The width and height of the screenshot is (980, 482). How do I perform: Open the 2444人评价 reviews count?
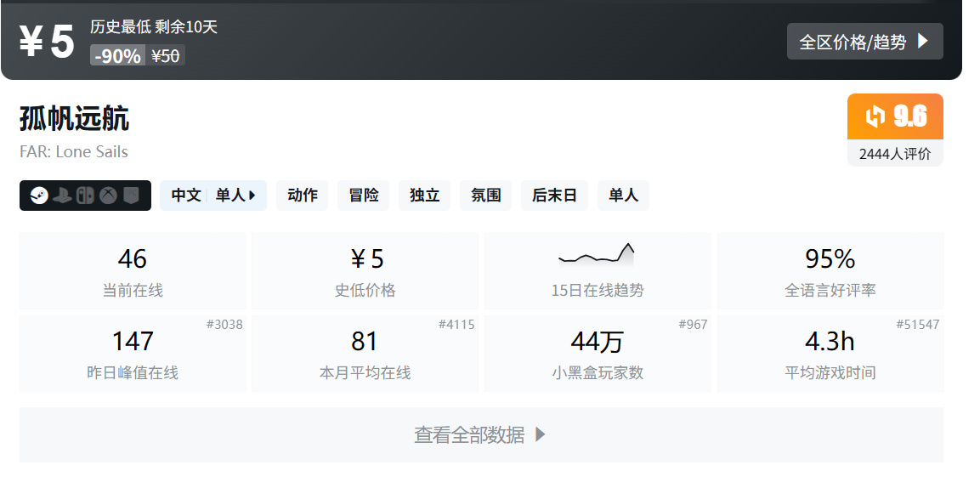(x=895, y=154)
